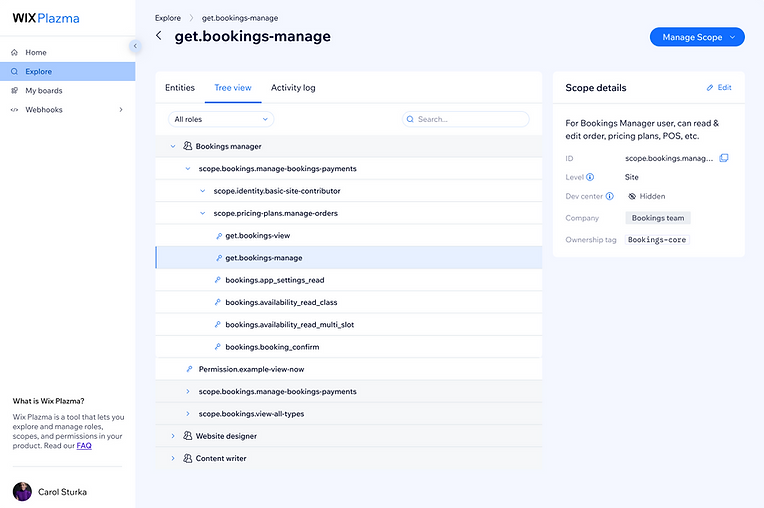Click the info icon next to Dev center
Viewport: 764px width, 508px height.
(x=610, y=196)
